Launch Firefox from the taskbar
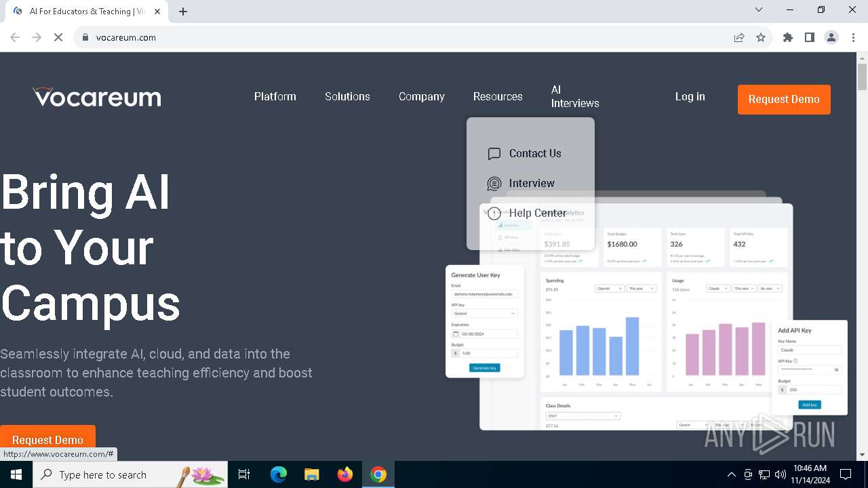The width and height of the screenshot is (868, 488). click(345, 474)
